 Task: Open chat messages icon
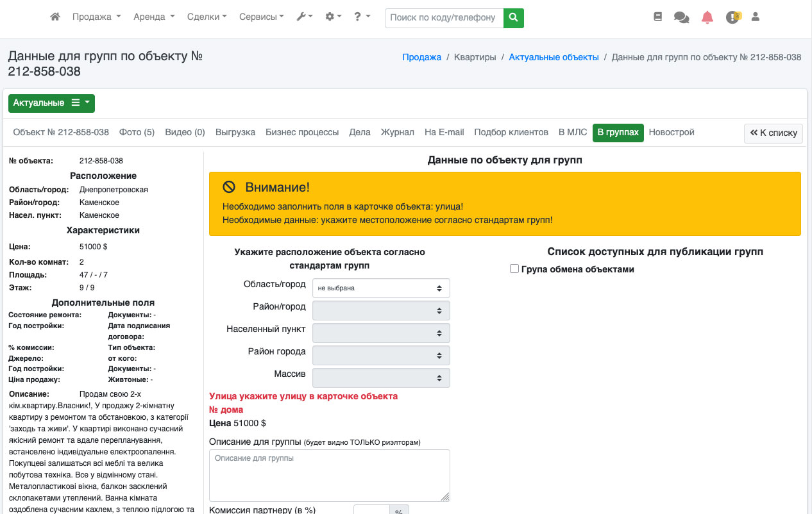tap(681, 17)
